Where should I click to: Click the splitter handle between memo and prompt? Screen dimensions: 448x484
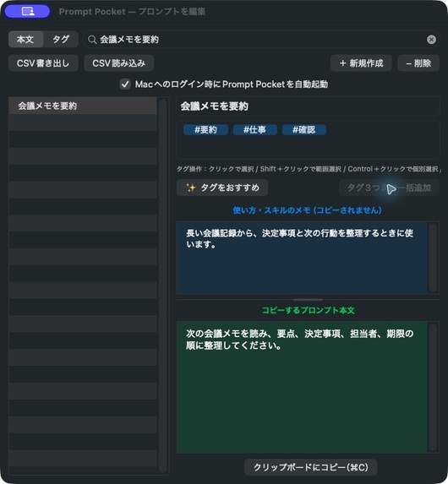tap(308, 299)
